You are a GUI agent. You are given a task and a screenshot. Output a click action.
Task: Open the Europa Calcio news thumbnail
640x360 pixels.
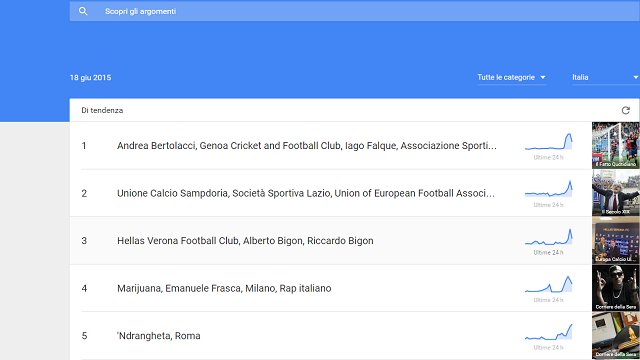616,240
